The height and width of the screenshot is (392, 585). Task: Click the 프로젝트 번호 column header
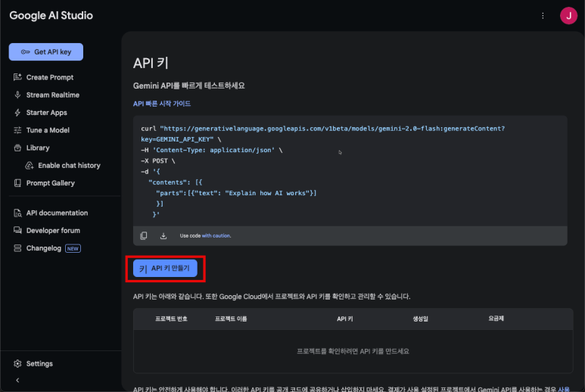pos(171,319)
